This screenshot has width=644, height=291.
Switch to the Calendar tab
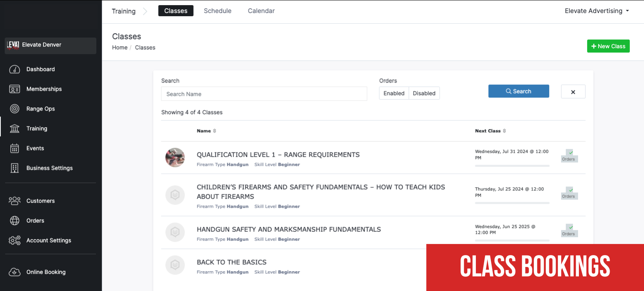261,11
